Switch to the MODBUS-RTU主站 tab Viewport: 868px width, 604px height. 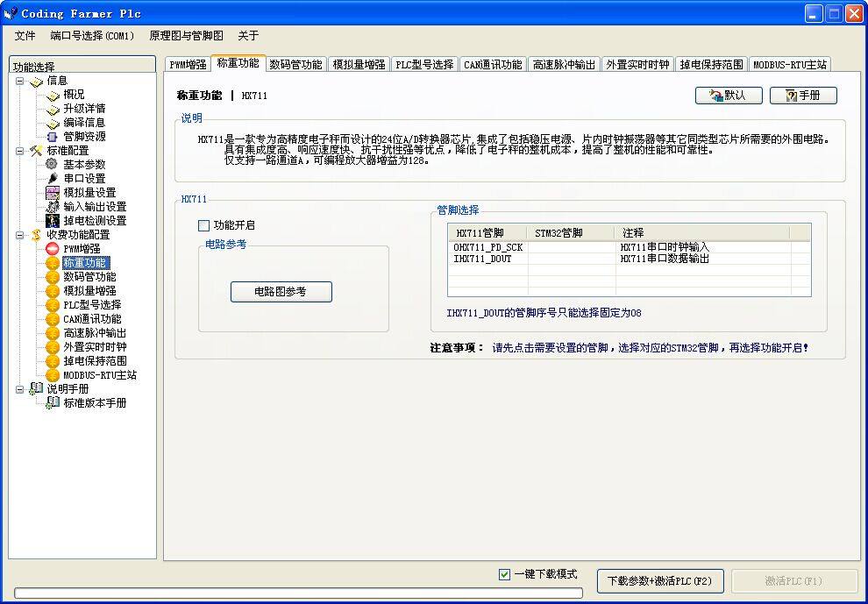pos(790,64)
